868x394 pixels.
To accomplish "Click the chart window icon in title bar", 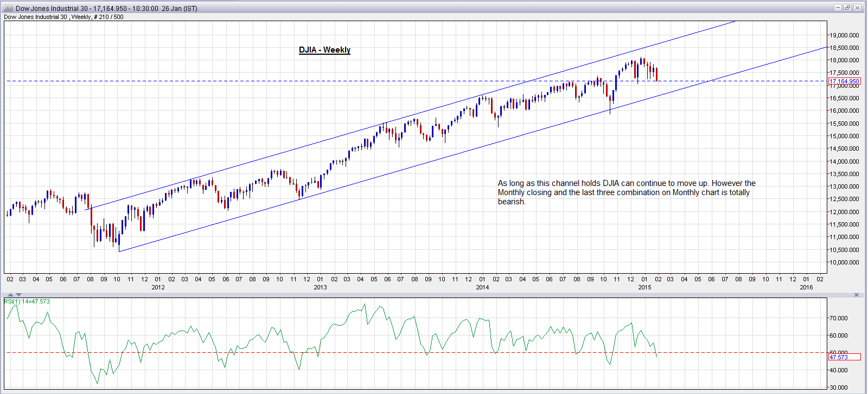I will [8, 8].
